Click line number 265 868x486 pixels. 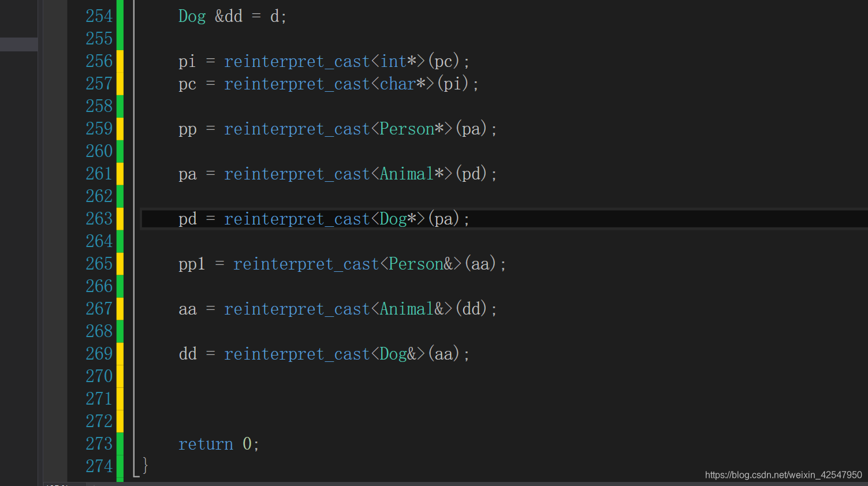(99, 264)
